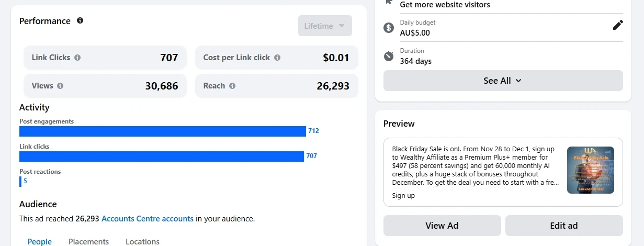Screen dimensions: 644x246
Task: Click the Post engagements activity bar
Action: point(162,131)
